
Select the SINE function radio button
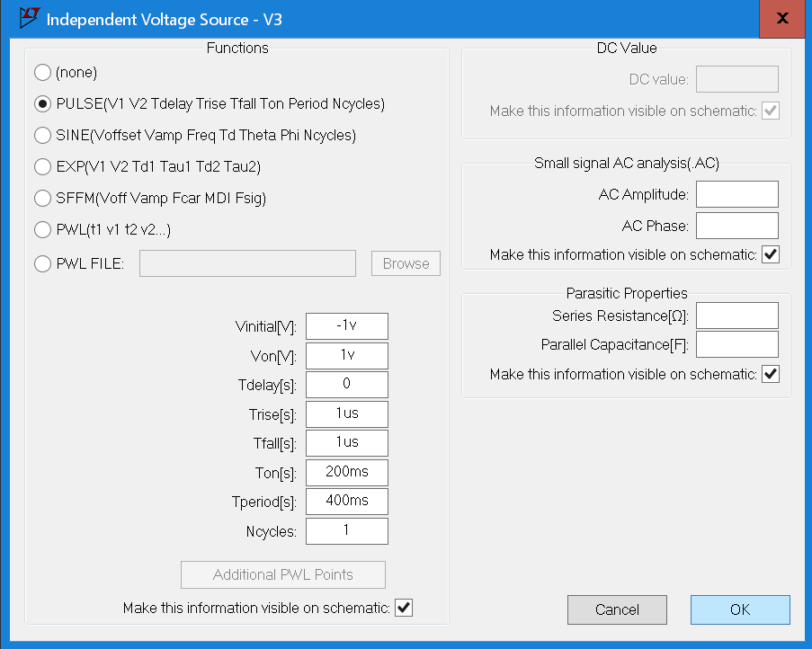click(x=42, y=136)
